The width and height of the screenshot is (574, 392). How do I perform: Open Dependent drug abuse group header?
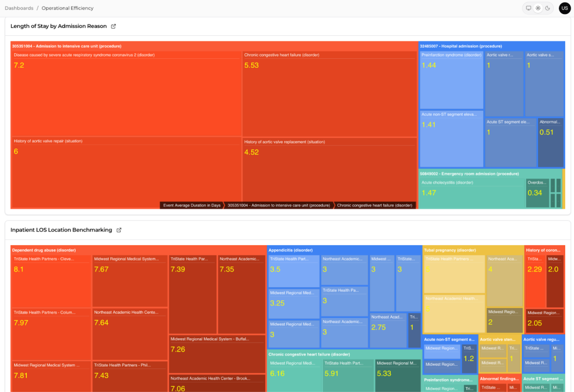coord(44,250)
